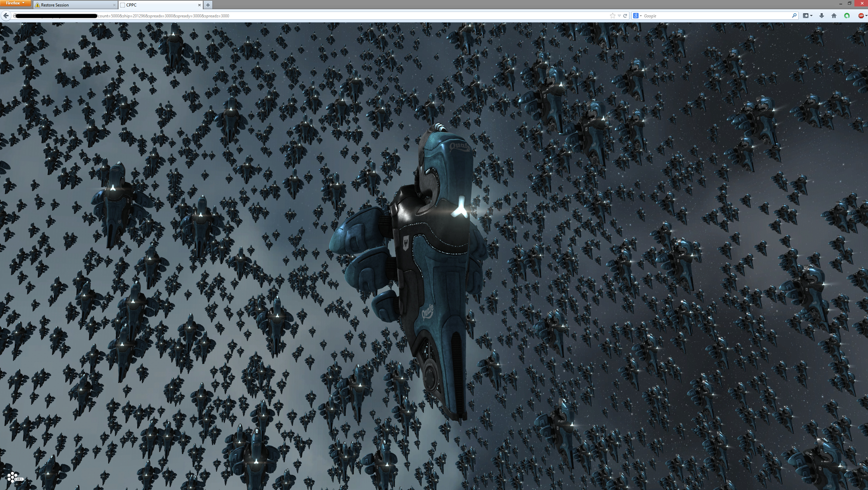Bookmark this page with the star icon
The image size is (868, 490).
tap(612, 16)
